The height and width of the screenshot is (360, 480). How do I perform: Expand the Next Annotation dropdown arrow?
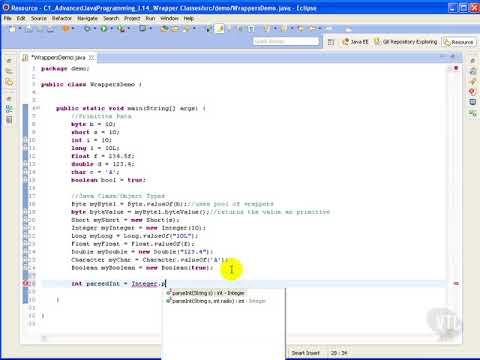pos(275,29)
